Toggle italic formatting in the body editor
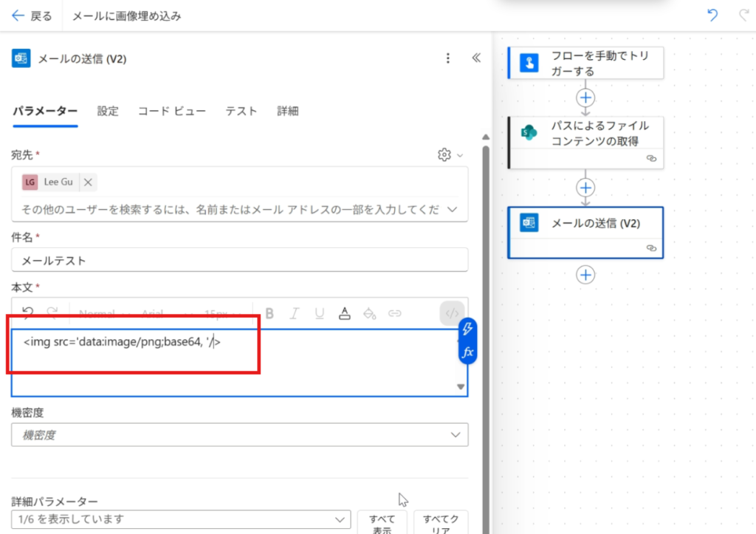The image size is (756, 534). point(295,313)
